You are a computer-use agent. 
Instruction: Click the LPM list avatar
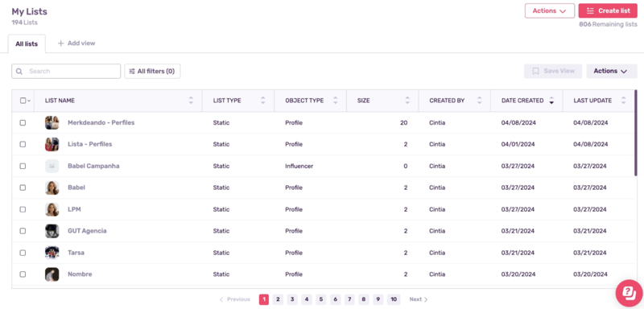(52, 209)
